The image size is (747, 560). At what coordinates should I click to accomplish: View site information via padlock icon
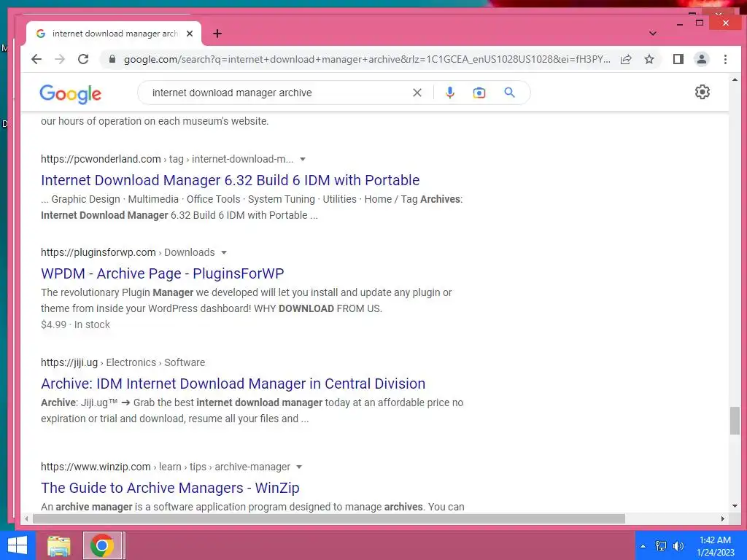coord(112,59)
